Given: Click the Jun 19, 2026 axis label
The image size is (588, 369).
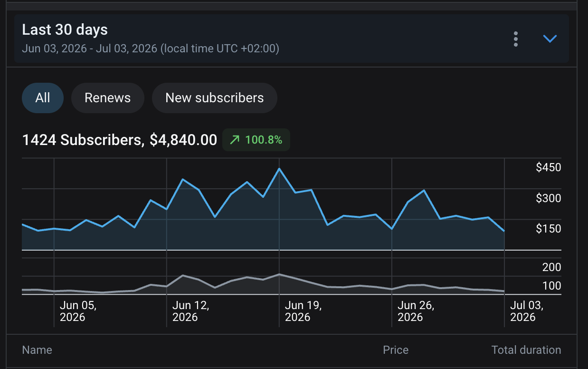Looking at the screenshot, I should click(x=303, y=311).
